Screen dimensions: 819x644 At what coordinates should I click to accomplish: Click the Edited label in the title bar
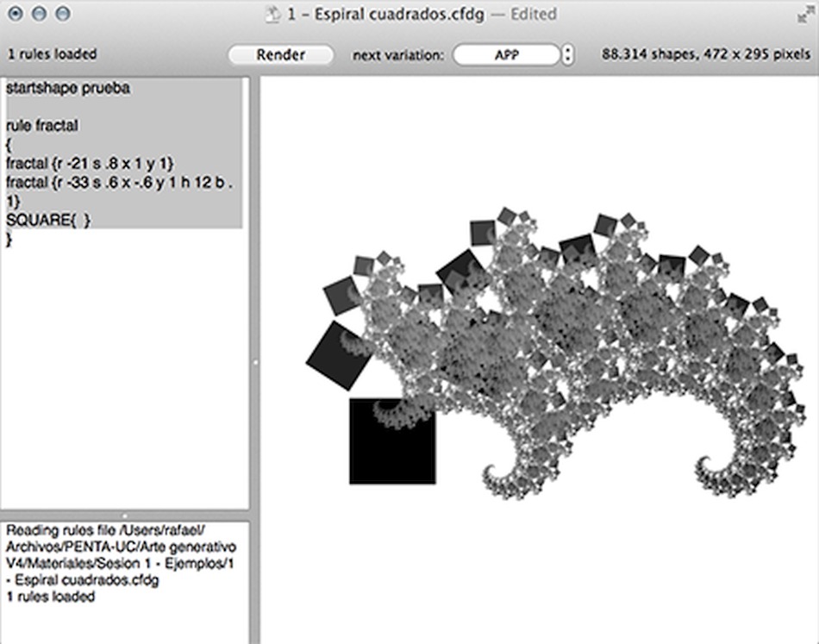(x=534, y=14)
